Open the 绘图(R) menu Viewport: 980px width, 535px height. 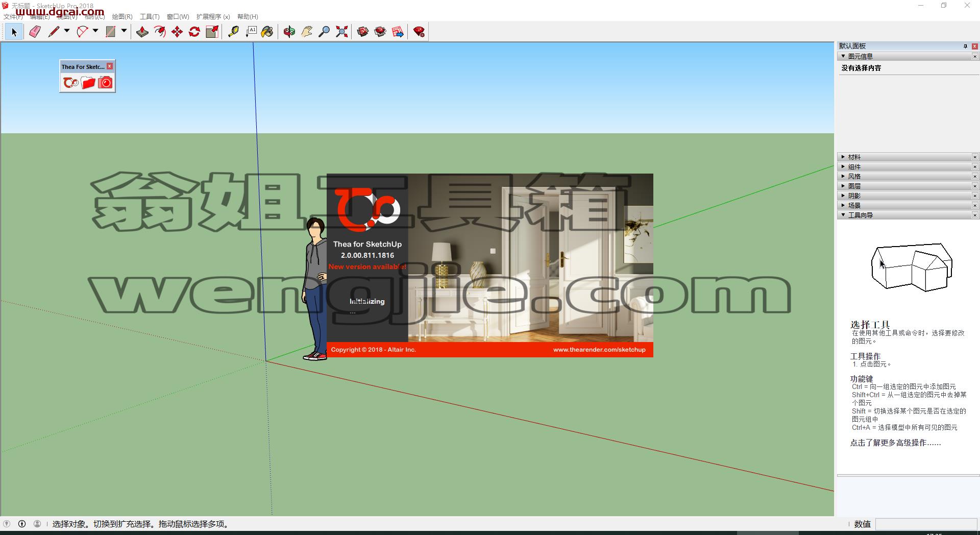(122, 16)
